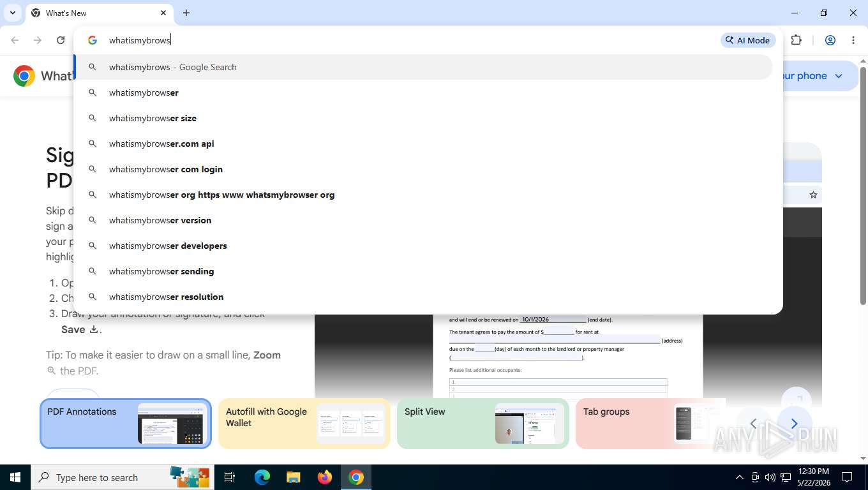Image resolution: width=868 pixels, height=490 pixels.
Task: Open File Explorer from taskbar
Action: coord(293,477)
